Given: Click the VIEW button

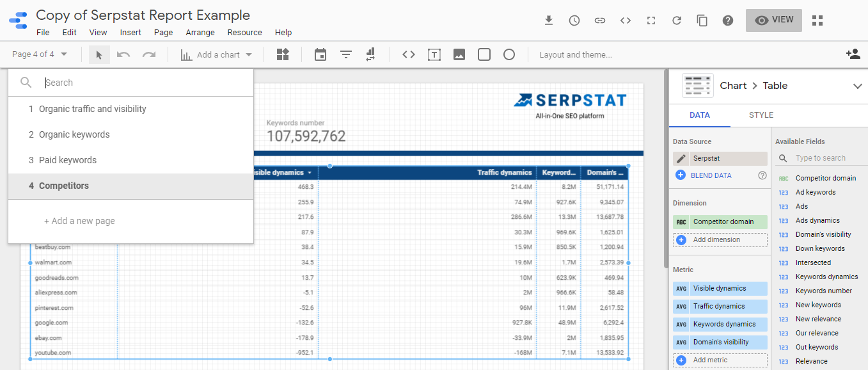Looking at the screenshot, I should (774, 20).
